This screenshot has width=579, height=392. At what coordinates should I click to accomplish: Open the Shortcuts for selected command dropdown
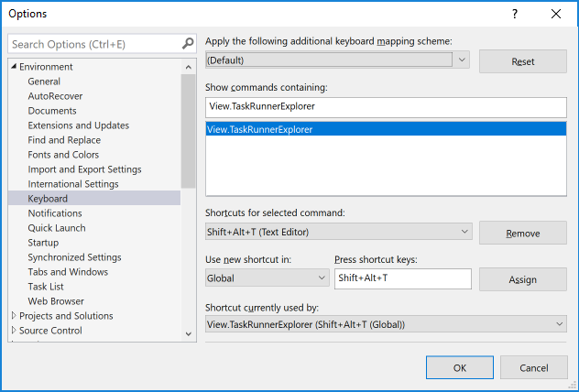463,233
